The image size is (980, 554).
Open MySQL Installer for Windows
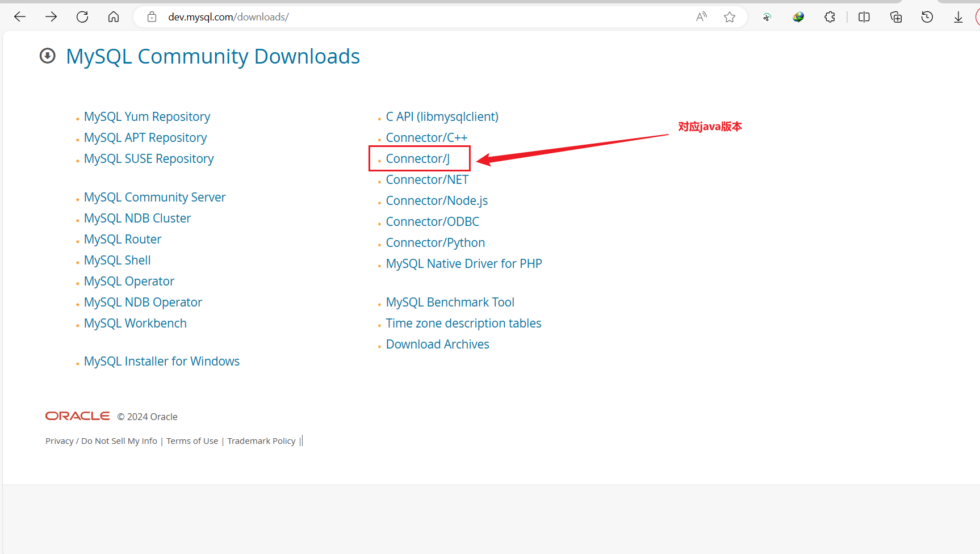coord(162,362)
